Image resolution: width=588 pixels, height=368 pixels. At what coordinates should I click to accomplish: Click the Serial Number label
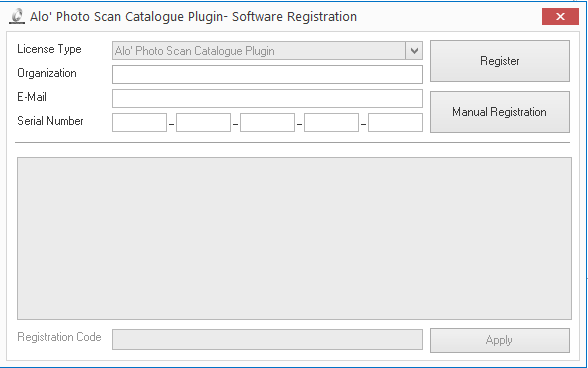pos(50,121)
